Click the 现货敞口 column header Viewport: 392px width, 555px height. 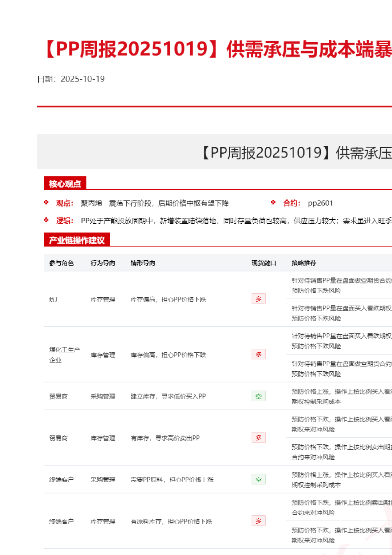[x=264, y=263]
